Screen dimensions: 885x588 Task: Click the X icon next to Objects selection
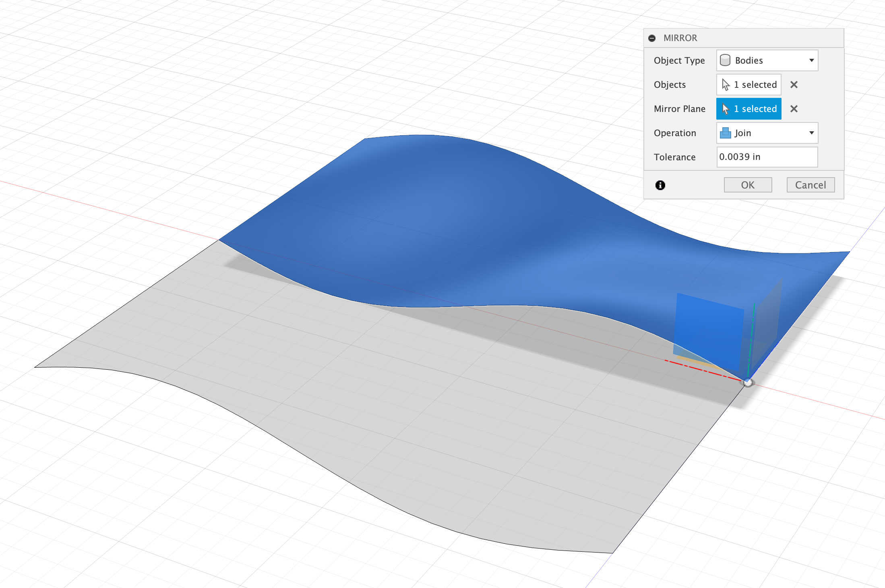(794, 84)
